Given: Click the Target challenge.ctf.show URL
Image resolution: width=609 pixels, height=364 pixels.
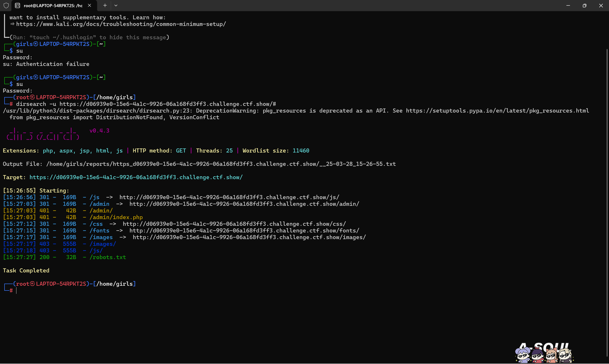Looking at the screenshot, I should click(x=136, y=177).
